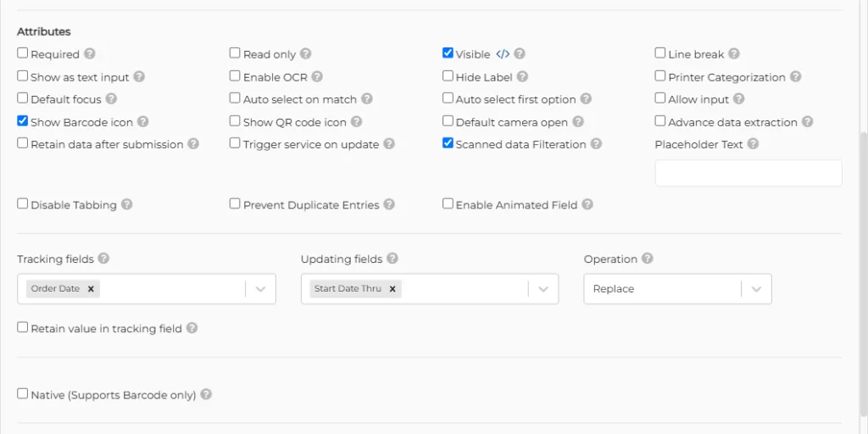
Task: Toggle Enable Animated Field checkbox
Action: [x=448, y=203]
